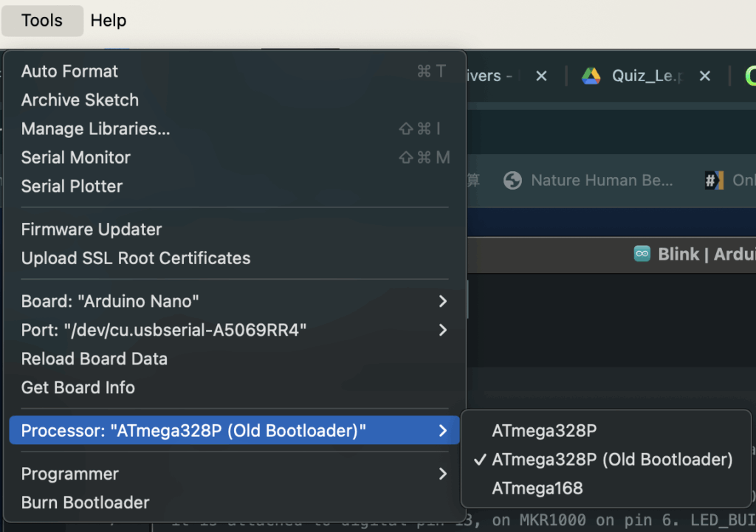The height and width of the screenshot is (532, 756).
Task: Open the Serial Plotter
Action: [234, 187]
